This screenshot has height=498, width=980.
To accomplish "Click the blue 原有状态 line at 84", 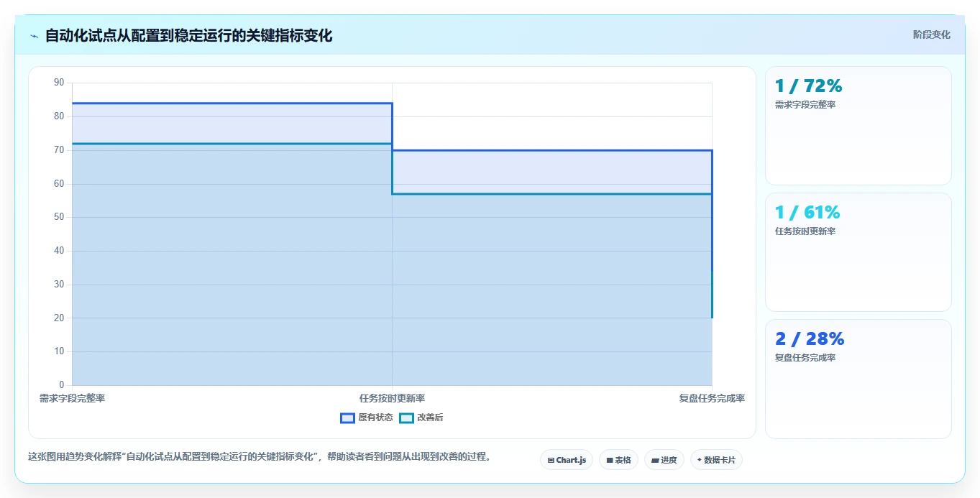I will tap(232, 103).
